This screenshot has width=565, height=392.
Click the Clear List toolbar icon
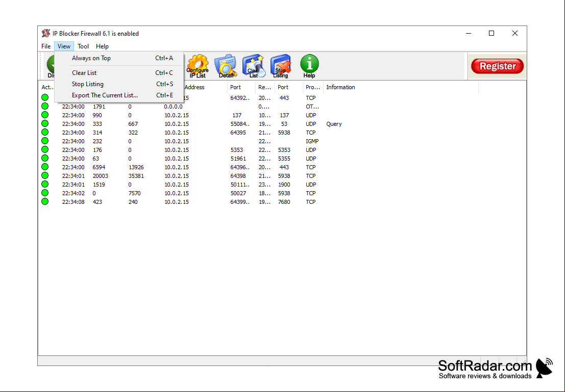[x=254, y=66]
